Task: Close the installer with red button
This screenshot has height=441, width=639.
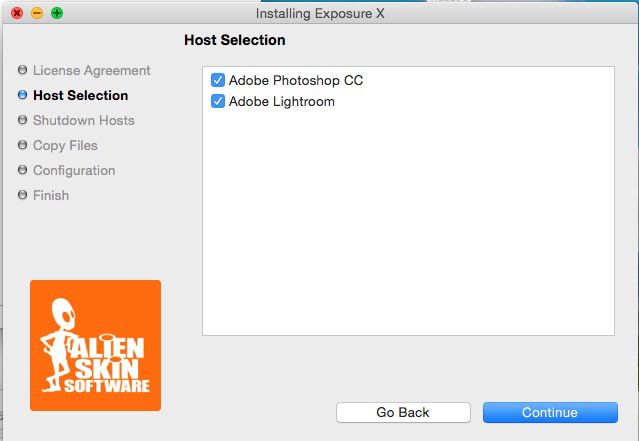Action: tap(17, 13)
